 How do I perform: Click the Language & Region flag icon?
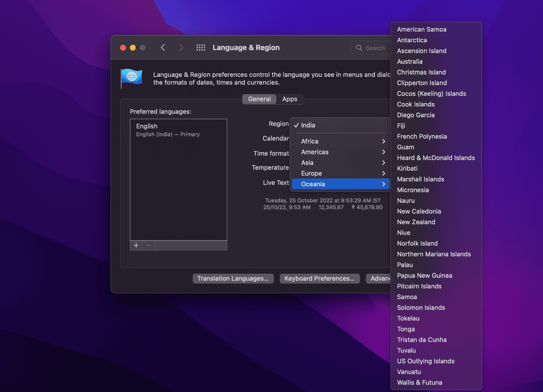[132, 77]
